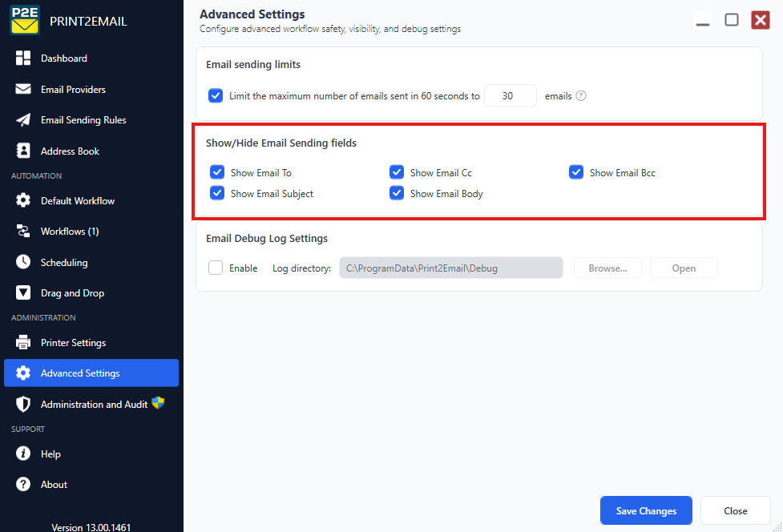Screen dimensions: 783x532
Task: Uncheck Show Email Cc
Action: [x=397, y=172]
